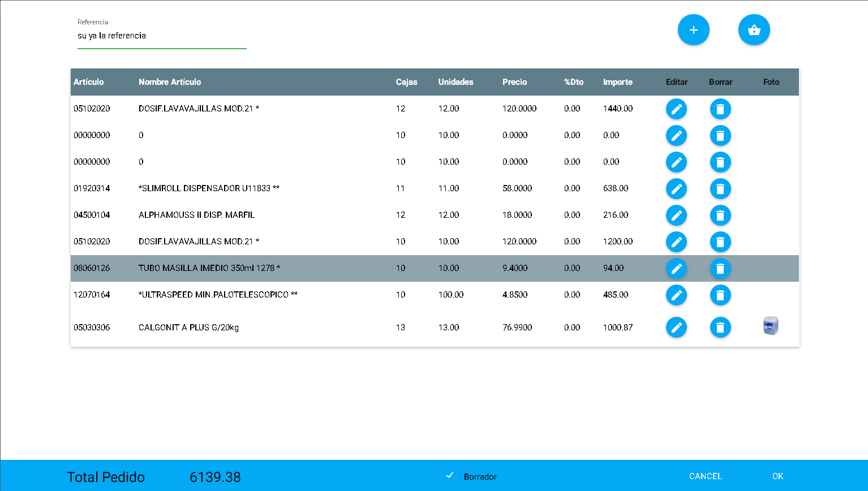
Task: Click the Foto column header
Action: coord(771,82)
